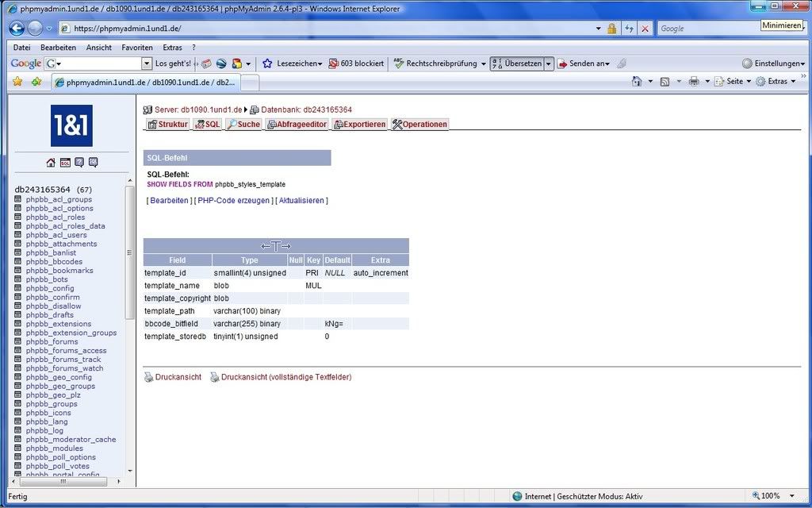Viewport: 812px width, 508px height.
Task: Expand the Extras command bar dropdown
Action: [793, 82]
